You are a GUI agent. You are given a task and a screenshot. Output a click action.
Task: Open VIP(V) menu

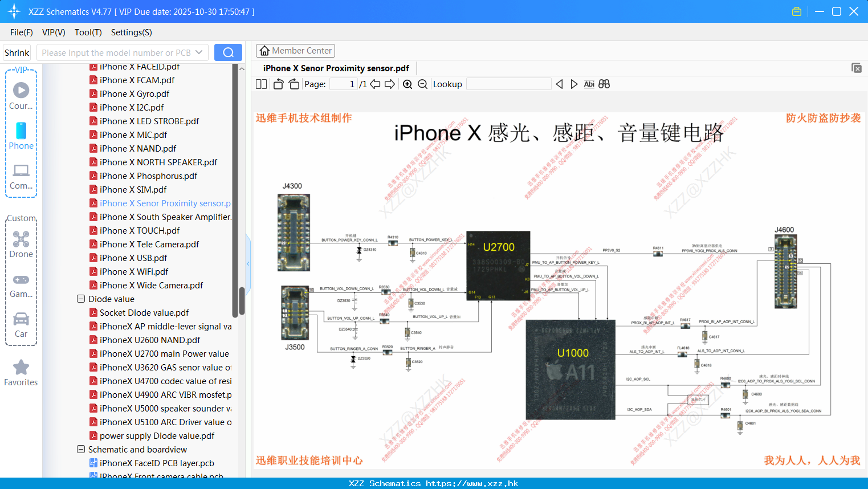[x=54, y=32]
